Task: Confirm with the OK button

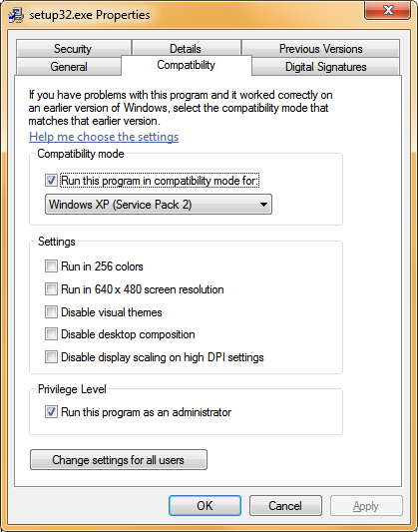Action: pos(205,505)
